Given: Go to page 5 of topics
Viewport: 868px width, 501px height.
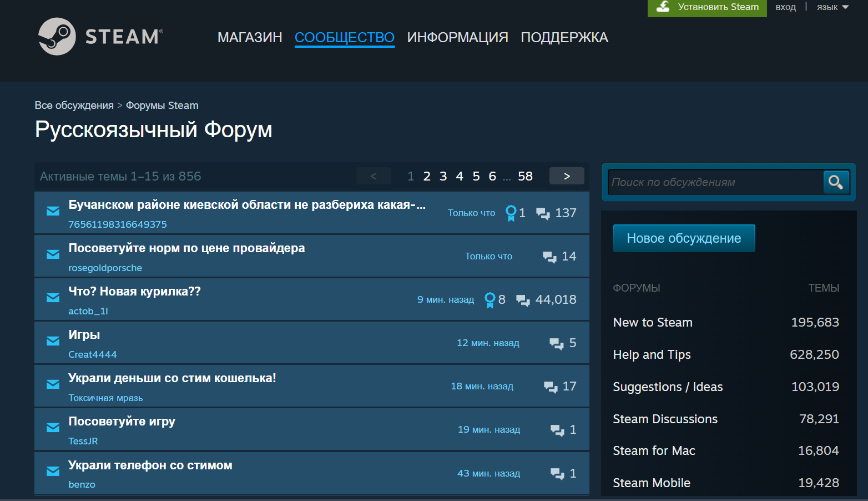Looking at the screenshot, I should coord(476,176).
